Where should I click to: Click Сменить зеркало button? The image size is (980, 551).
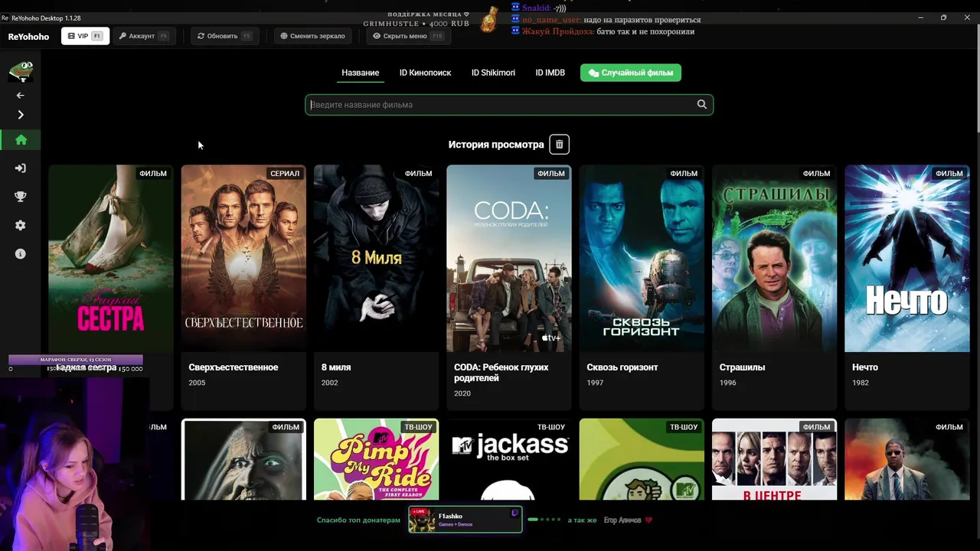pos(312,36)
